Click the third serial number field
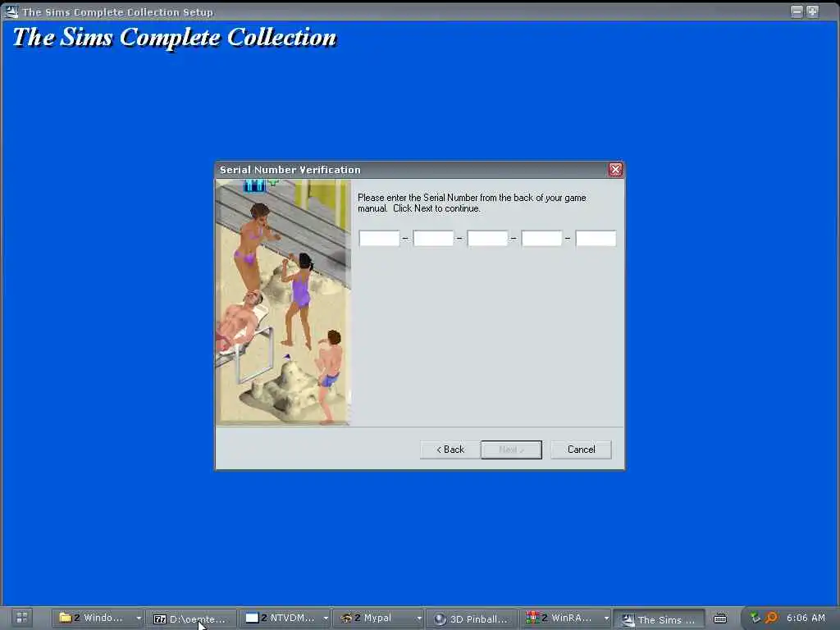The height and width of the screenshot is (630, 840). click(x=487, y=238)
